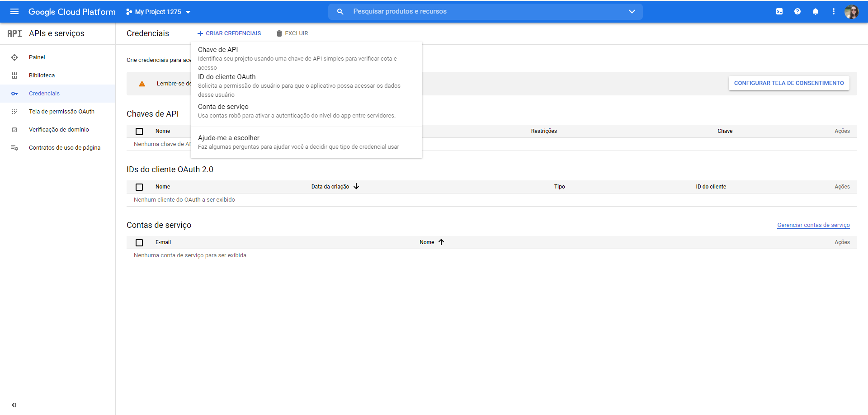Click the ascending sort arrow beside service accounts Nome

(x=441, y=242)
